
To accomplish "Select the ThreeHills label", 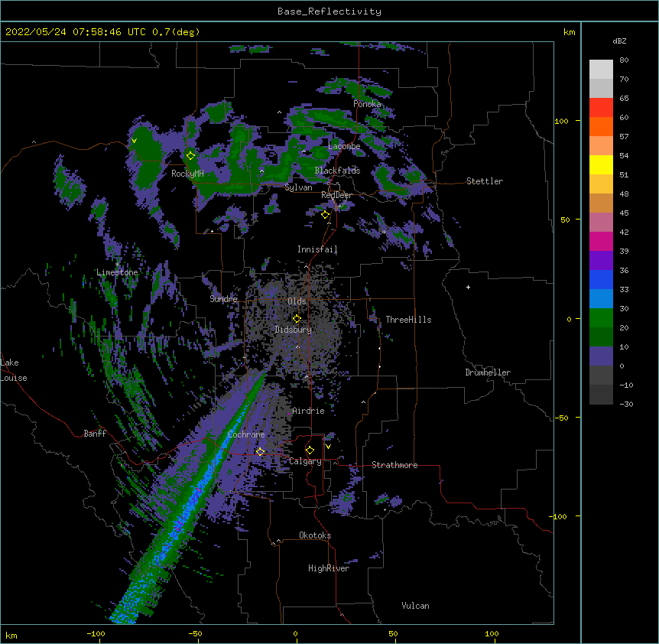I will (408, 320).
